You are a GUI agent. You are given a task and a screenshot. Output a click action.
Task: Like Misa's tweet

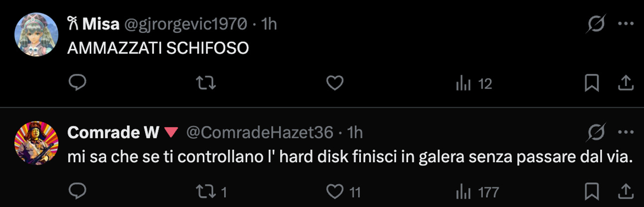click(335, 84)
